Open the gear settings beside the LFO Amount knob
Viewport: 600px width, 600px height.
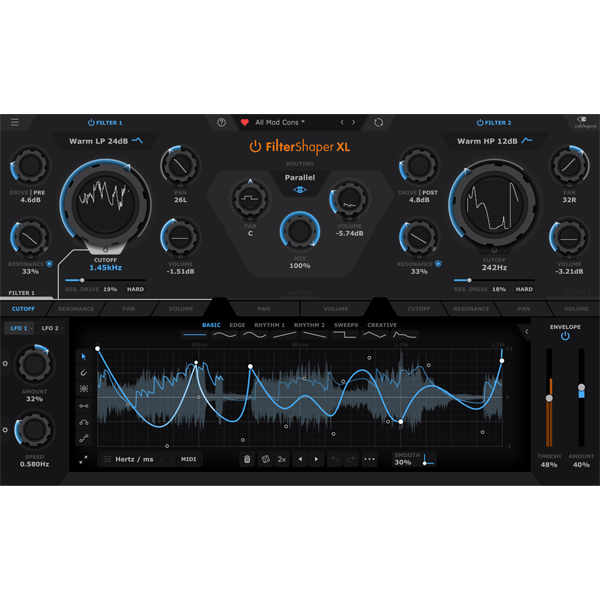click(5, 364)
